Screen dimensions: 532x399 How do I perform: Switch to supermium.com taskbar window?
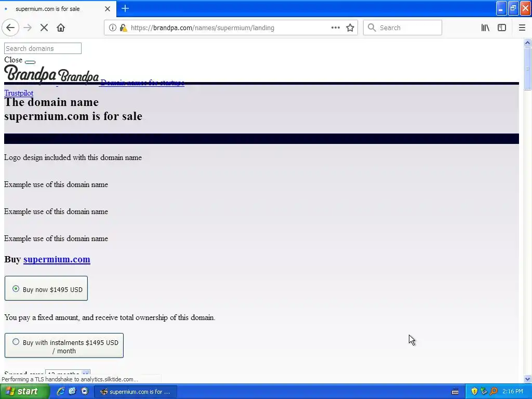click(x=135, y=392)
